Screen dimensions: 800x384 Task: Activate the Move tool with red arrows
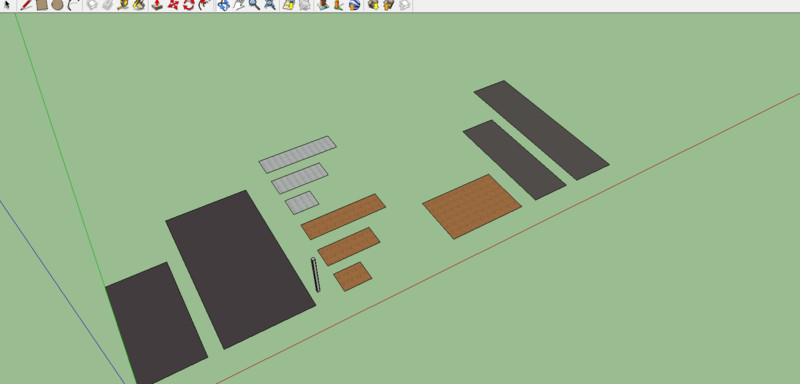click(173, 5)
